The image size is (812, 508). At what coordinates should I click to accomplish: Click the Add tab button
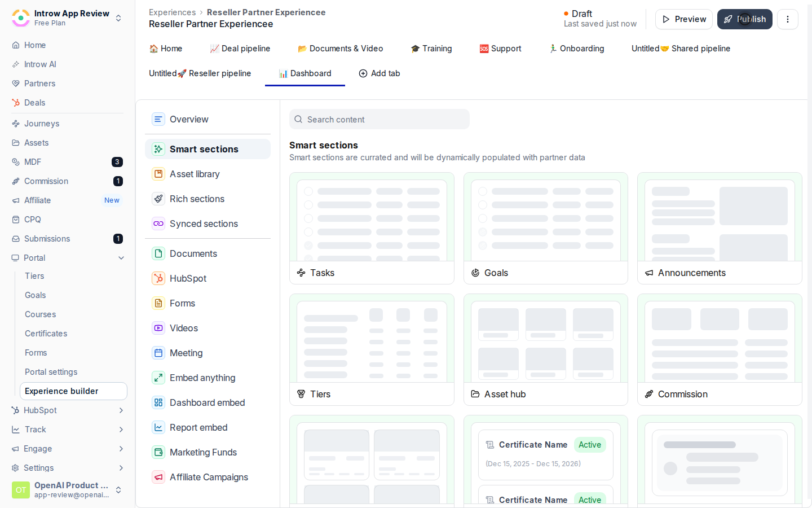coord(379,73)
